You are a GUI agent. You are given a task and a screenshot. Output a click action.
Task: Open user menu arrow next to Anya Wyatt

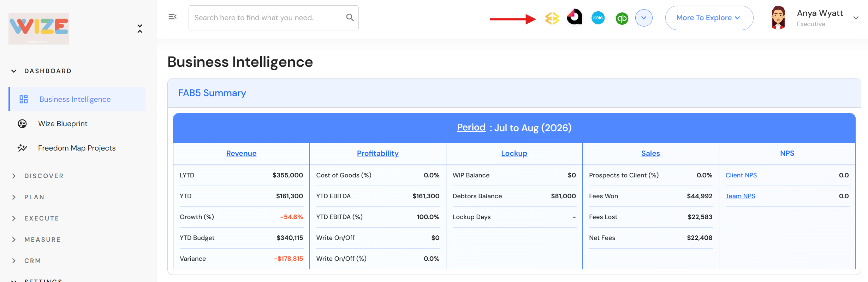[x=856, y=18]
